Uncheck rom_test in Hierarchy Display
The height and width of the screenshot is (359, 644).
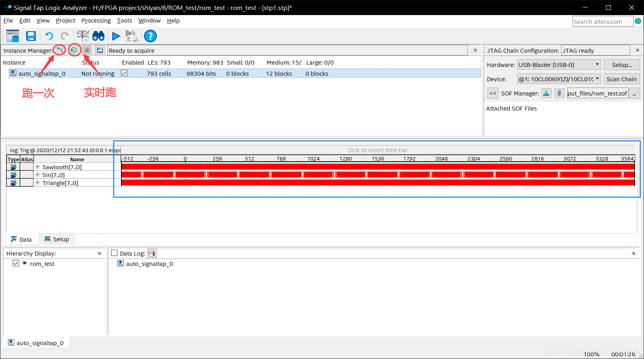[16, 263]
